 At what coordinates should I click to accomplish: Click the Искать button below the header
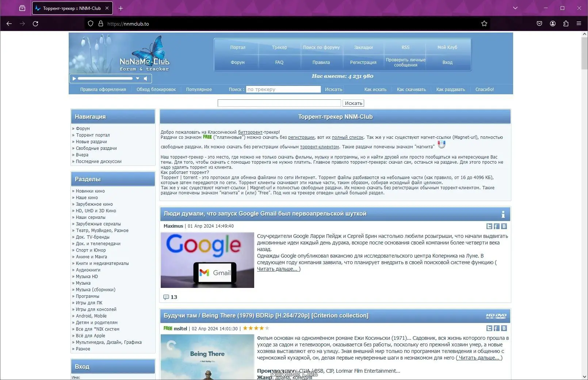pos(354,103)
